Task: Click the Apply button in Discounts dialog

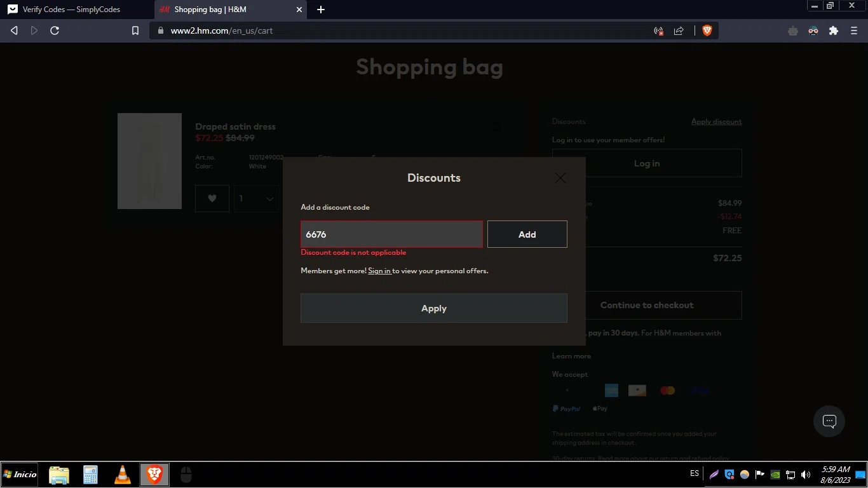Action: [x=434, y=308]
